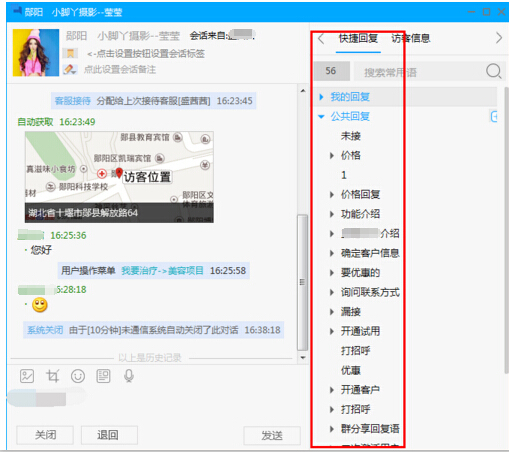Select the screenshot crop tool icon
Image resolution: width=509 pixels, height=452 pixels.
[x=53, y=376]
